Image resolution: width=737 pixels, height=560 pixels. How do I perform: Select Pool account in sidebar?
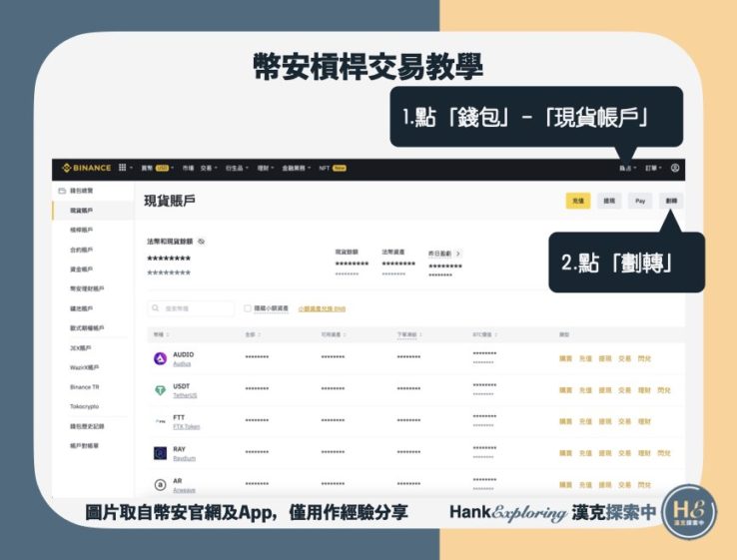click(81, 308)
